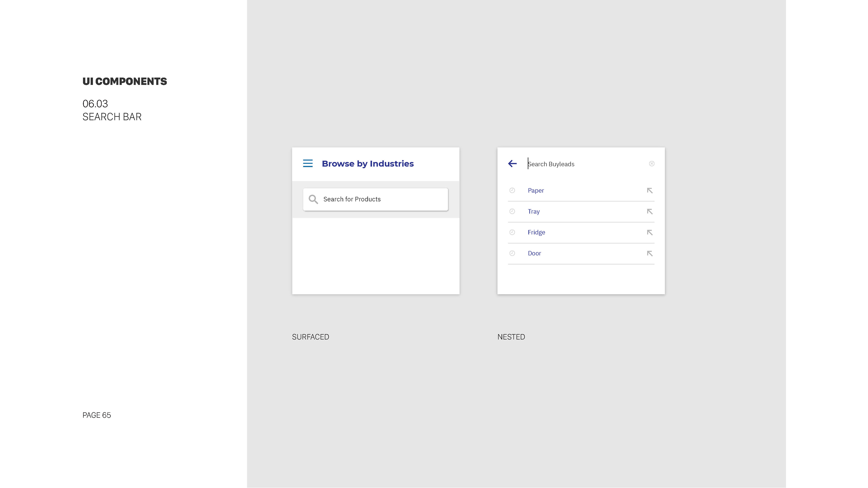Go back using the blue arrow

click(x=512, y=164)
